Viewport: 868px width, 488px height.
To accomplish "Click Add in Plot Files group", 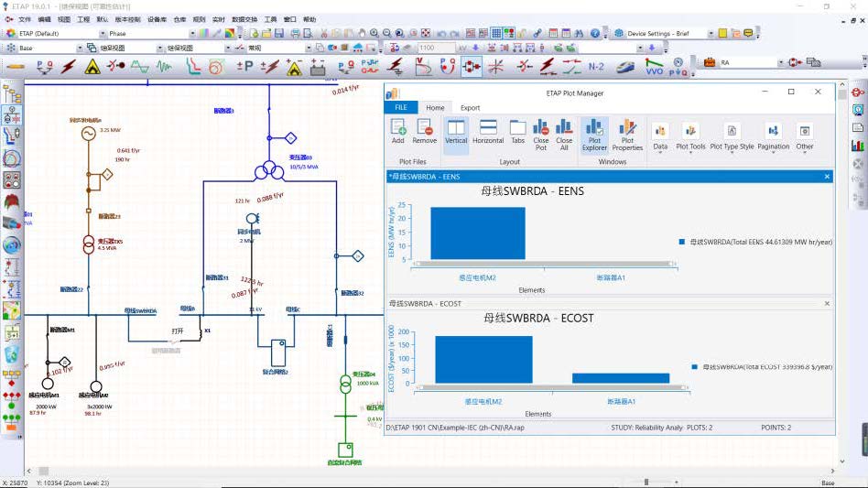I will click(397, 131).
